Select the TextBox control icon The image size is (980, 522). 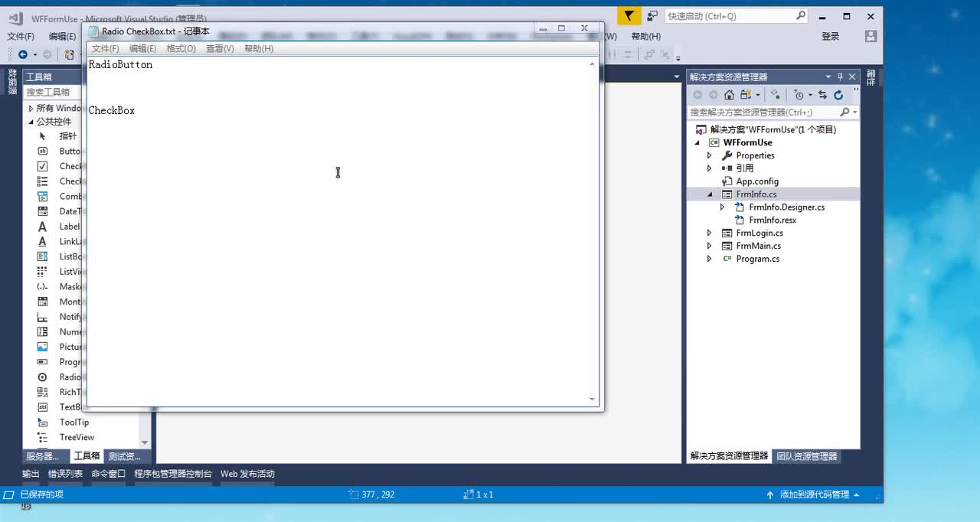point(43,407)
